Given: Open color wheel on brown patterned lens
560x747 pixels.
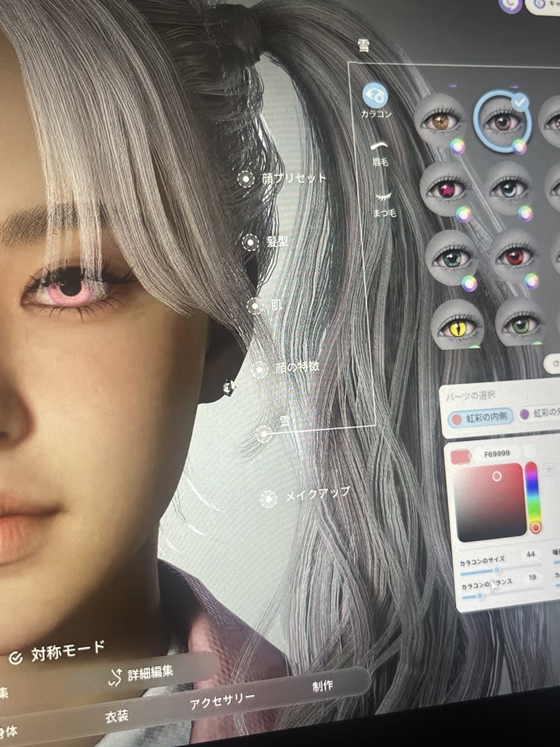Looking at the screenshot, I should [x=458, y=146].
